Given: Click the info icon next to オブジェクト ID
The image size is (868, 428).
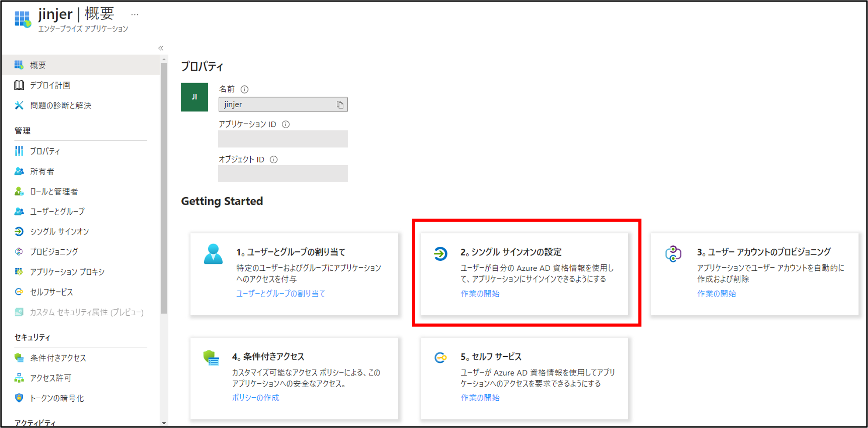Looking at the screenshot, I should coord(274,159).
